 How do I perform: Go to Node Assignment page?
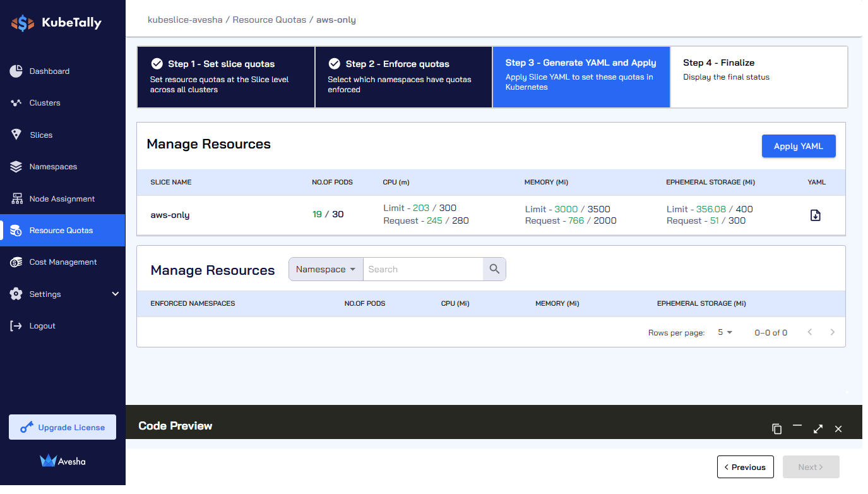(x=62, y=199)
